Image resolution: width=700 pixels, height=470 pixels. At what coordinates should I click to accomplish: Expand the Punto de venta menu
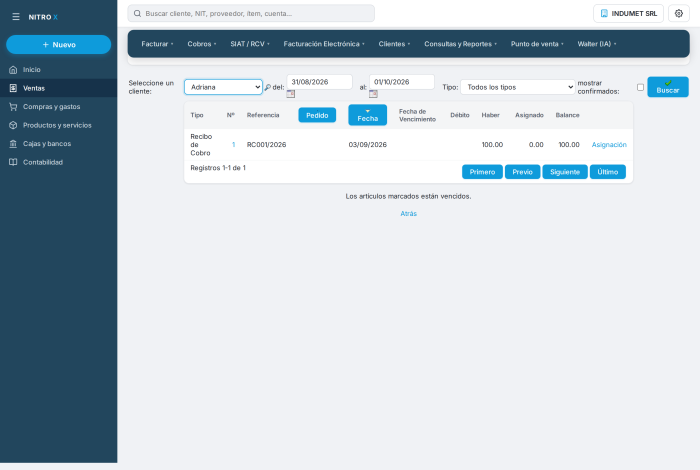537,44
